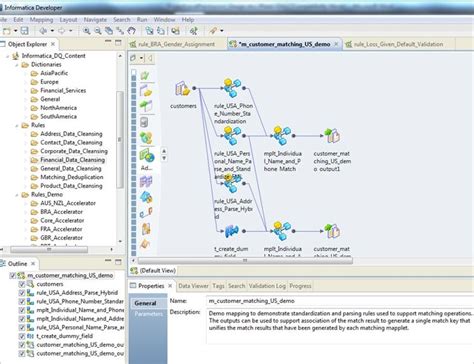Select the Address Validator palette icon
474x364 pixels.
click(146, 156)
